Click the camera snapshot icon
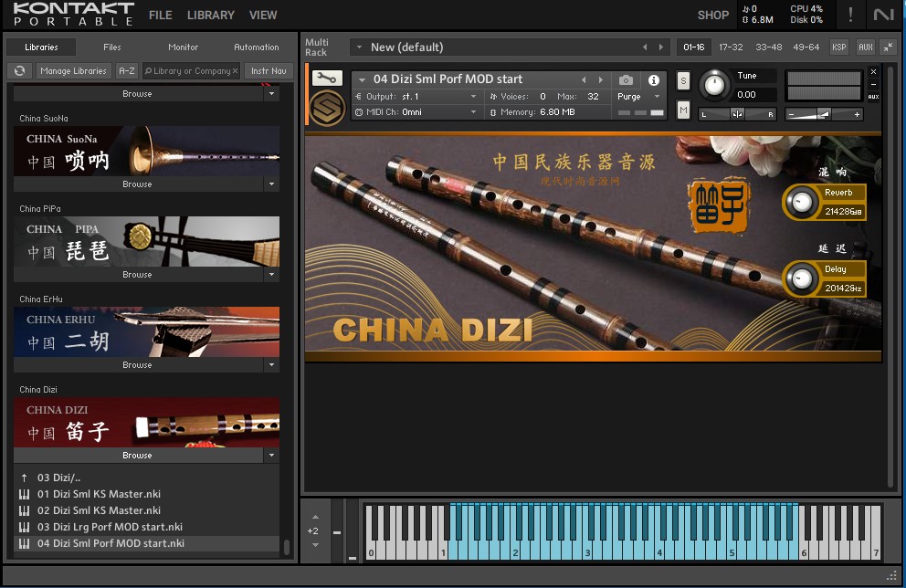 click(x=626, y=79)
